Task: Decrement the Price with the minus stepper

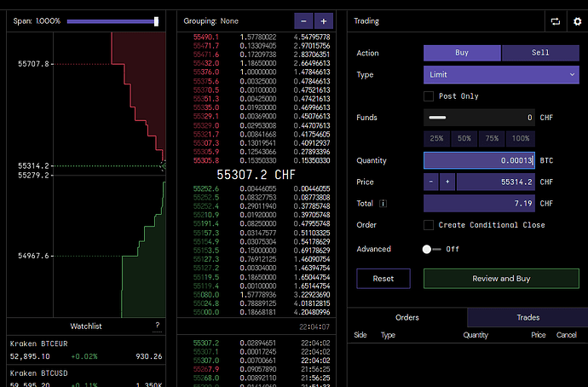Action: (431, 182)
